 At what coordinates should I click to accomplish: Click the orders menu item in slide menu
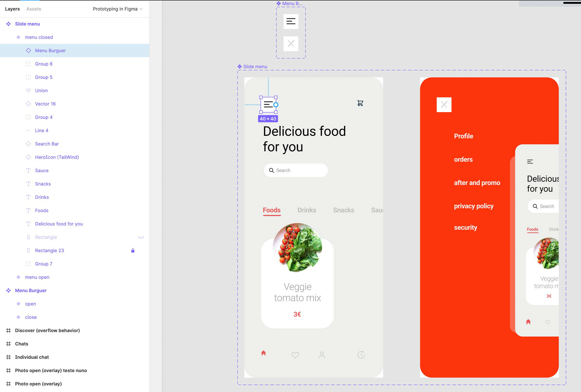click(x=463, y=159)
